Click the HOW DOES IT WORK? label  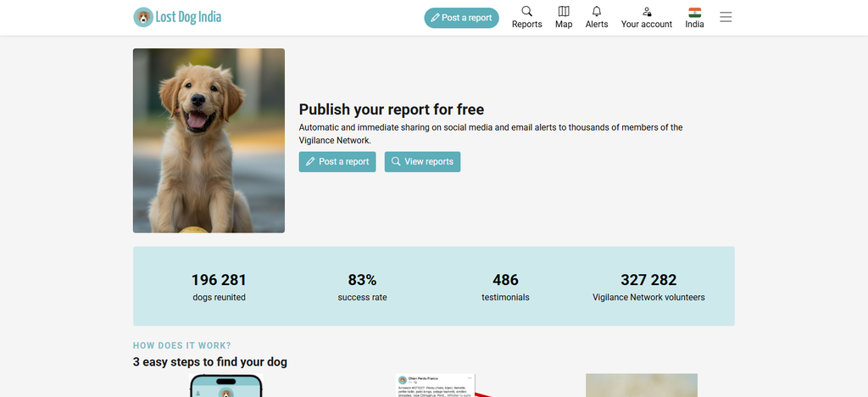182,345
